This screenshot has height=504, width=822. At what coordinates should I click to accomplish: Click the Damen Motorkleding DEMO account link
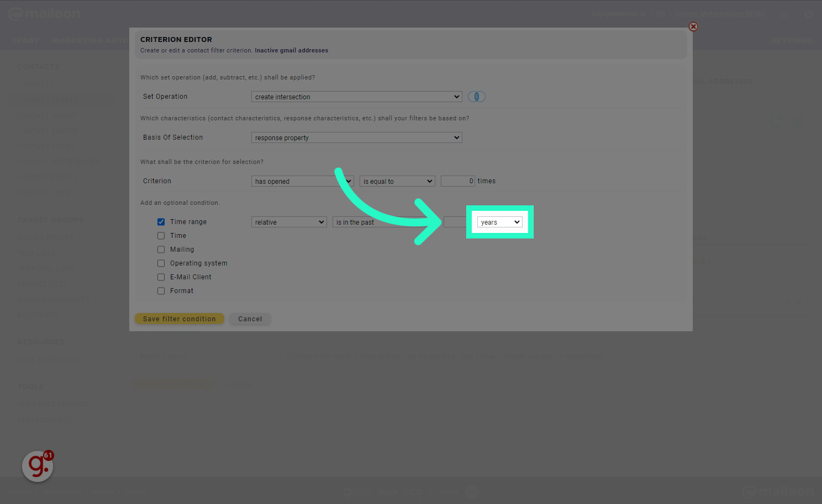click(x=720, y=14)
